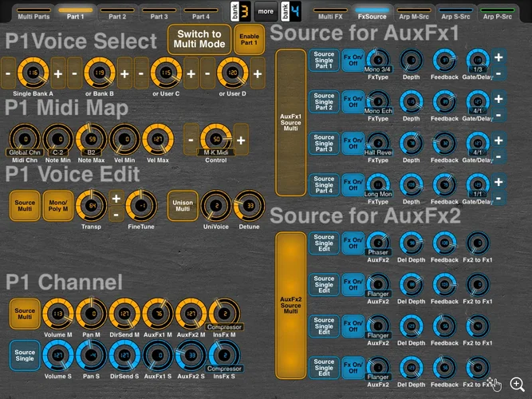This screenshot has height=399, width=532.
Task: Click the Vel Min knob
Action: pos(124,139)
